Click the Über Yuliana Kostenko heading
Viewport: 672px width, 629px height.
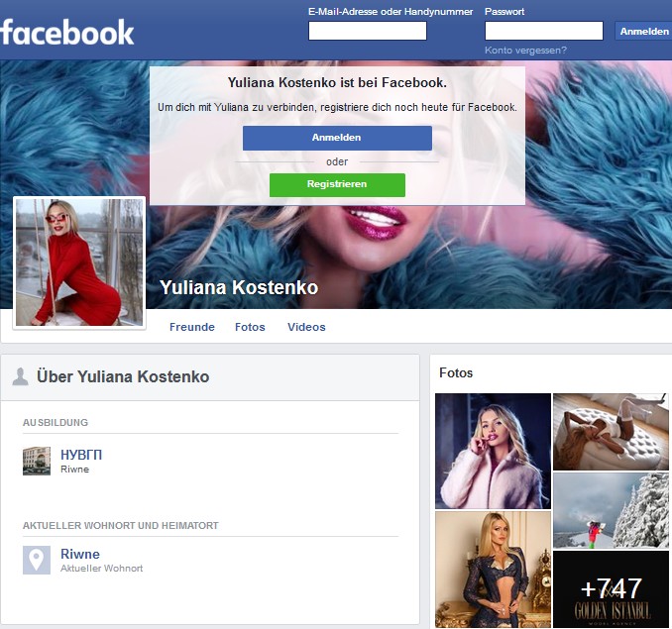(123, 376)
